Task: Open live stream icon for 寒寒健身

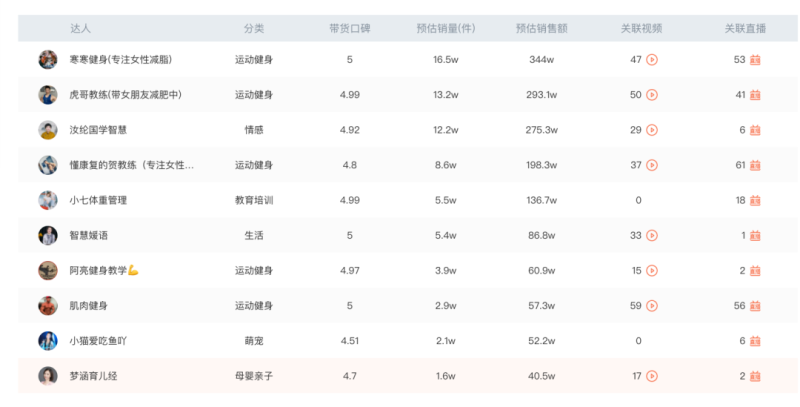Action: coord(755,60)
